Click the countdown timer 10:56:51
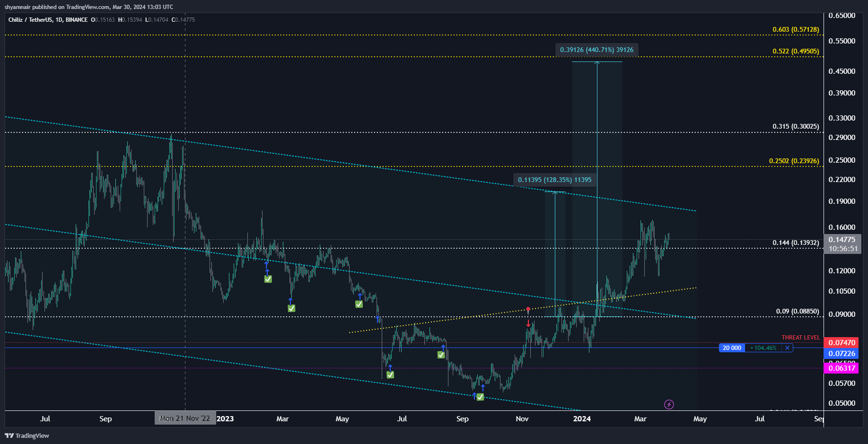The width and height of the screenshot is (868, 444). (x=842, y=249)
